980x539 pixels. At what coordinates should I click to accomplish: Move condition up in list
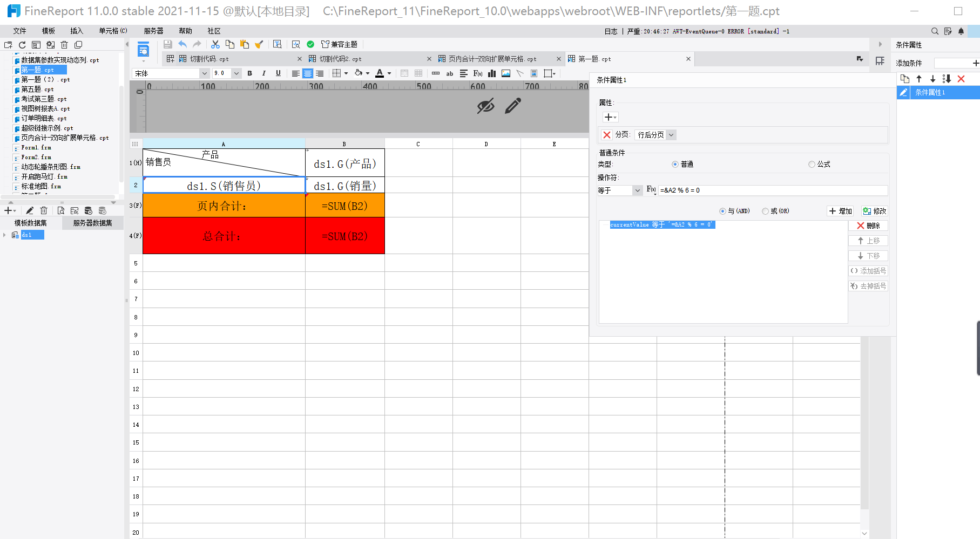(919, 79)
